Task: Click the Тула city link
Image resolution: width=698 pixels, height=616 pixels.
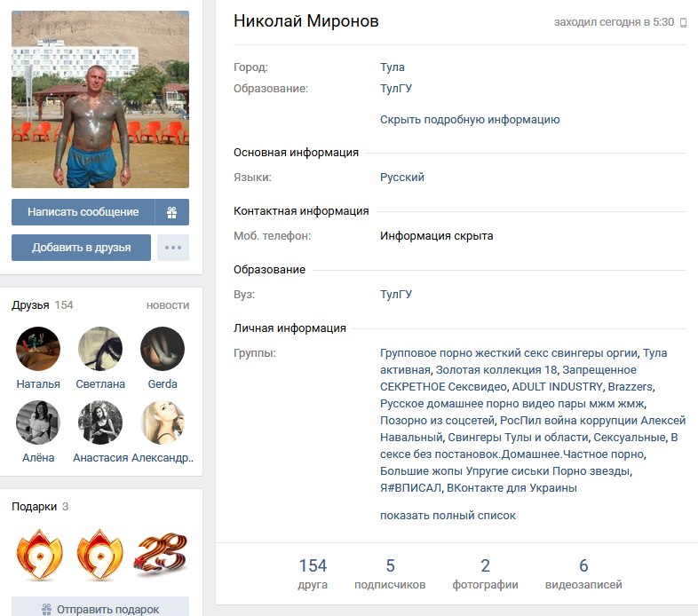Action: point(393,67)
